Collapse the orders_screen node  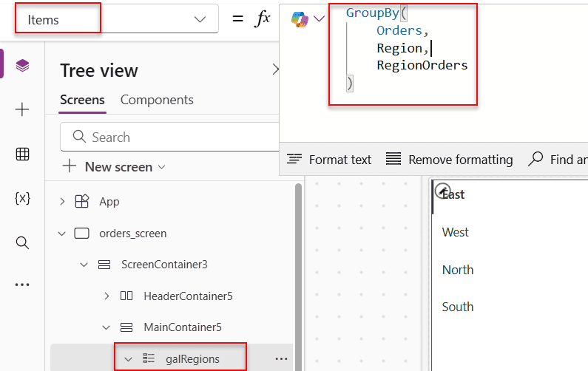pyautogui.click(x=62, y=234)
